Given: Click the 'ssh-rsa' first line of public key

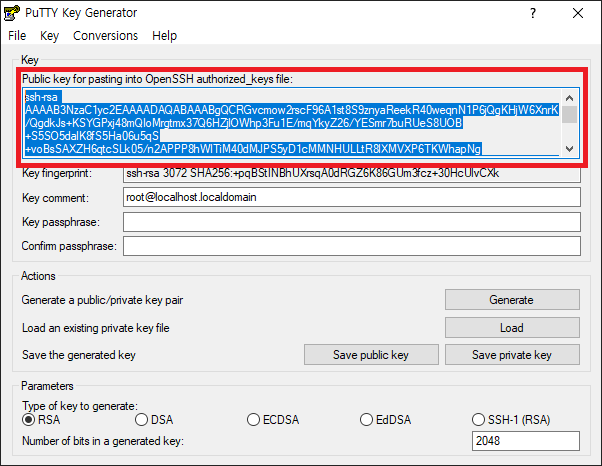Looking at the screenshot, I should click(41, 97).
